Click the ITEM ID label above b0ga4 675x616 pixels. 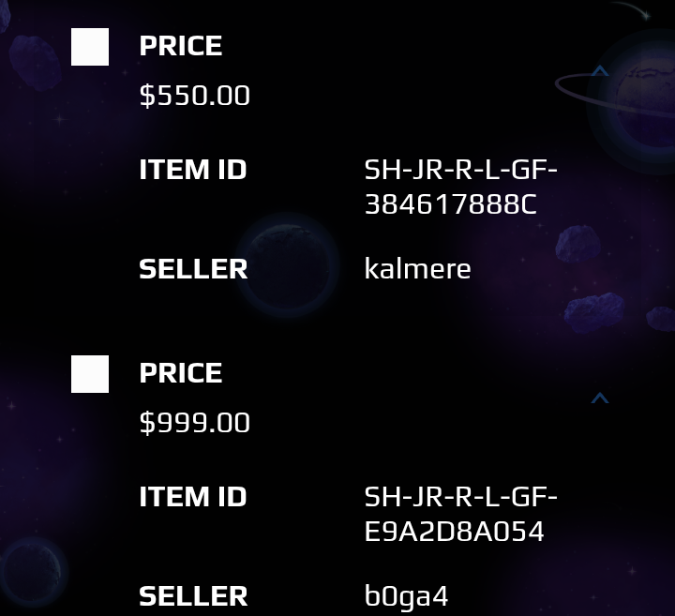[193, 497]
